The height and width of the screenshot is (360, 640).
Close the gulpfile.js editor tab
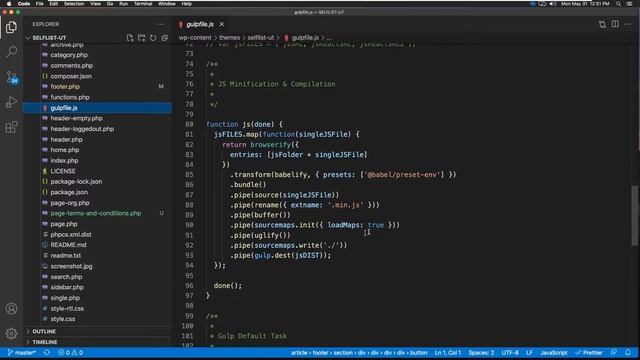point(221,24)
